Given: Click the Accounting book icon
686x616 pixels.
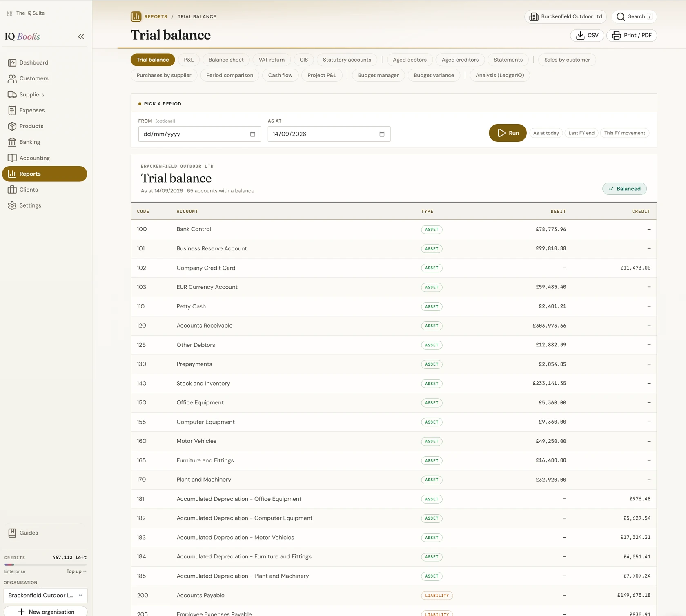Looking at the screenshot, I should (x=12, y=158).
